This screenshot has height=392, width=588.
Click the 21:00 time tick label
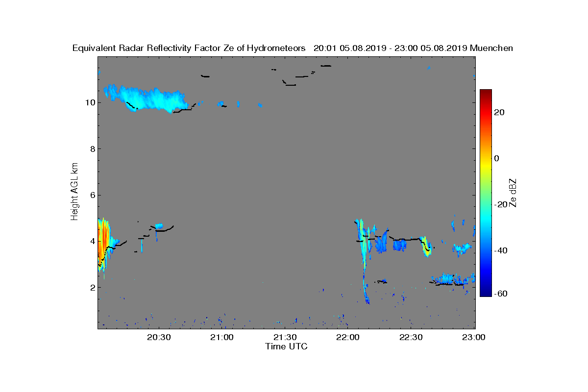[x=222, y=338]
